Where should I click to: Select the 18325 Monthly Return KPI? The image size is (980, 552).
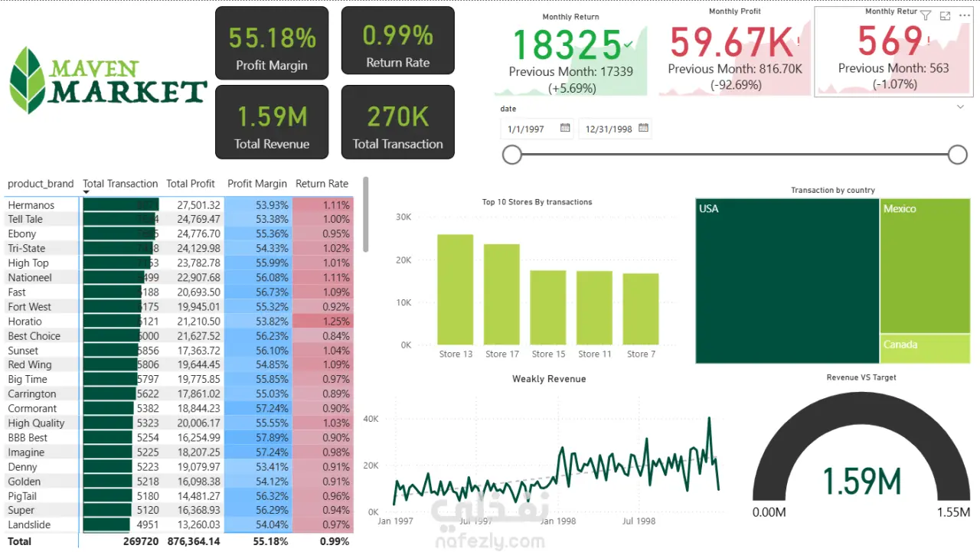point(571,54)
